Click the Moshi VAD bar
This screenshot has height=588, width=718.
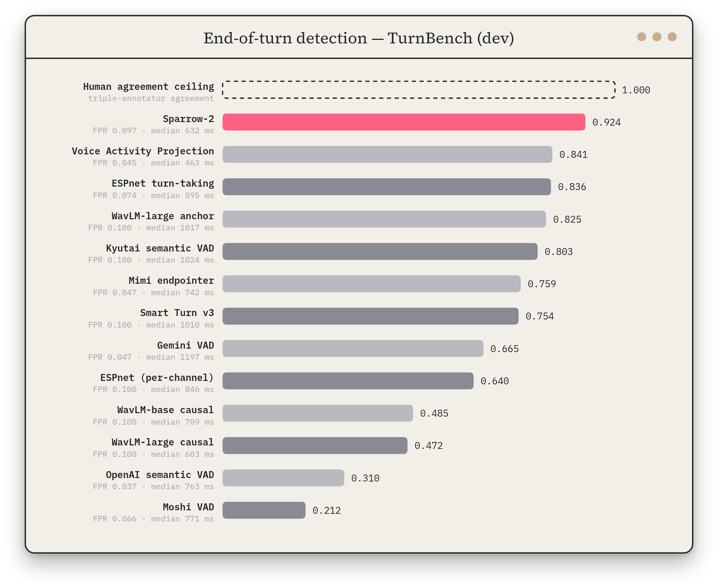[x=264, y=510]
